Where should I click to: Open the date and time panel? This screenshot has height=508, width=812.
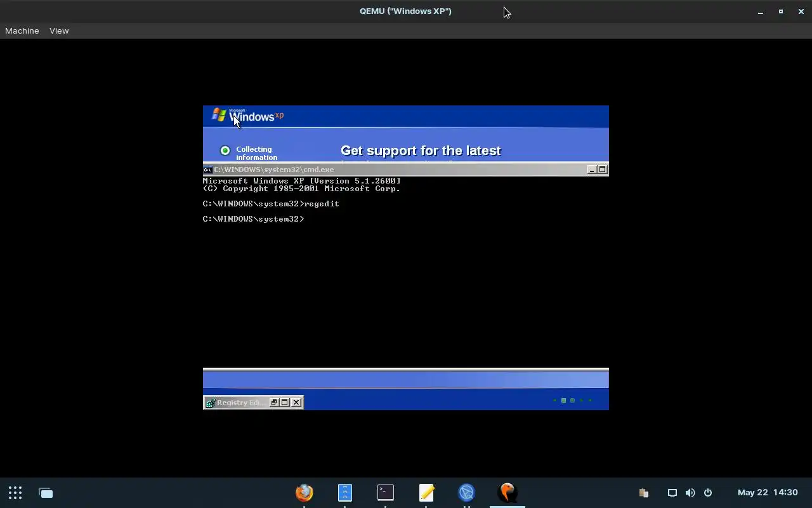(768, 492)
